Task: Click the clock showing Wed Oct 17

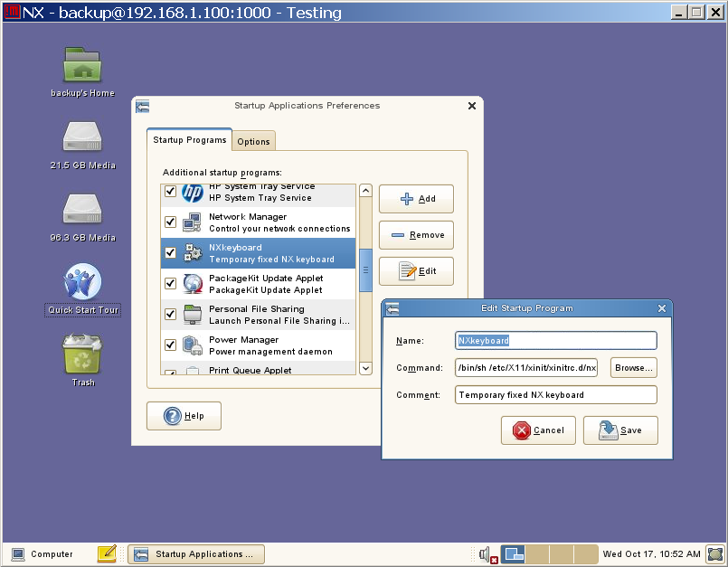Action: (651, 554)
